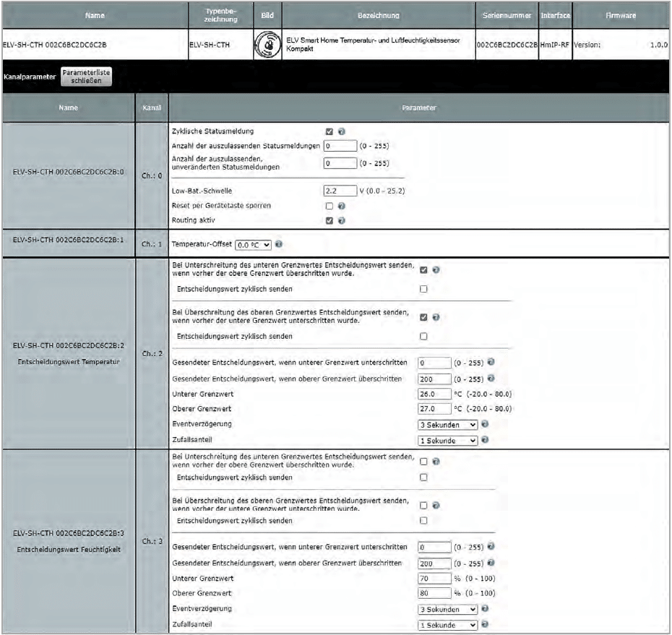Click firmware version 1.0.0 value

[659, 45]
